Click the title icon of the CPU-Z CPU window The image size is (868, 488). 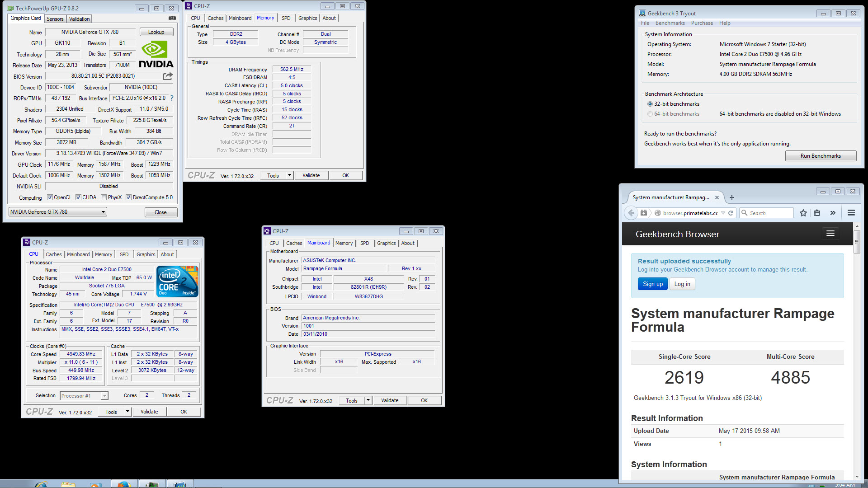(x=27, y=242)
